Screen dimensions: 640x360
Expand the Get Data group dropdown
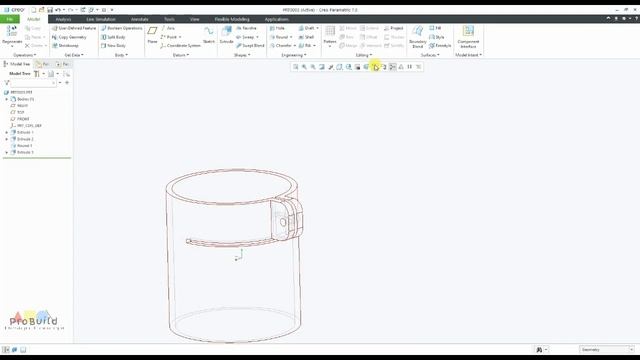click(x=74, y=55)
